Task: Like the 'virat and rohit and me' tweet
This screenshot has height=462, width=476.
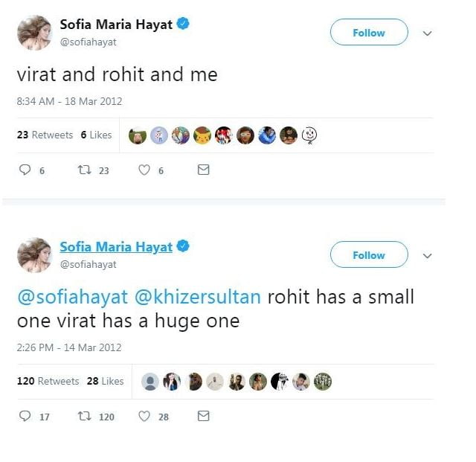Action: click(145, 170)
